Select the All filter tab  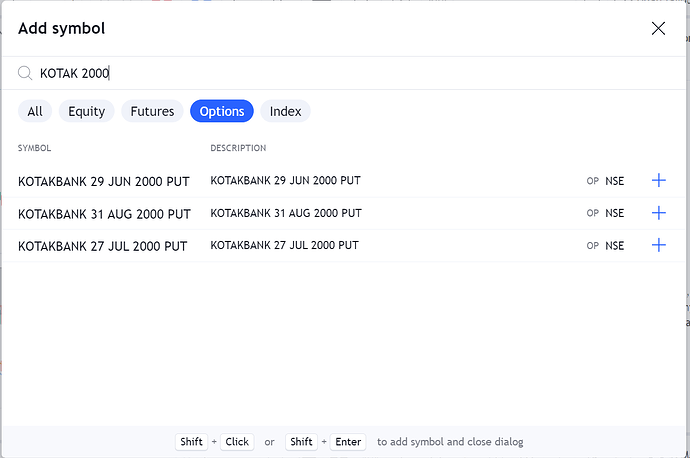pyautogui.click(x=35, y=111)
